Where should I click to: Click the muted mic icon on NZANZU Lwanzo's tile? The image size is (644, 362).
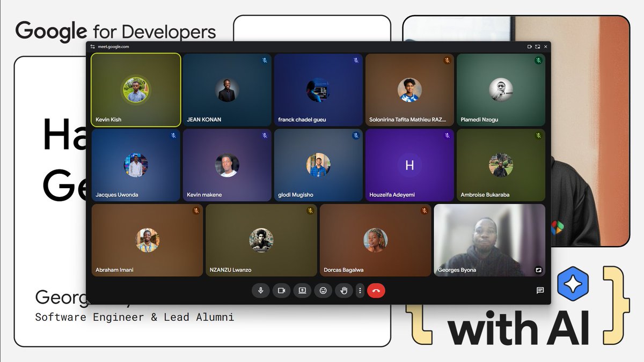pyautogui.click(x=310, y=211)
